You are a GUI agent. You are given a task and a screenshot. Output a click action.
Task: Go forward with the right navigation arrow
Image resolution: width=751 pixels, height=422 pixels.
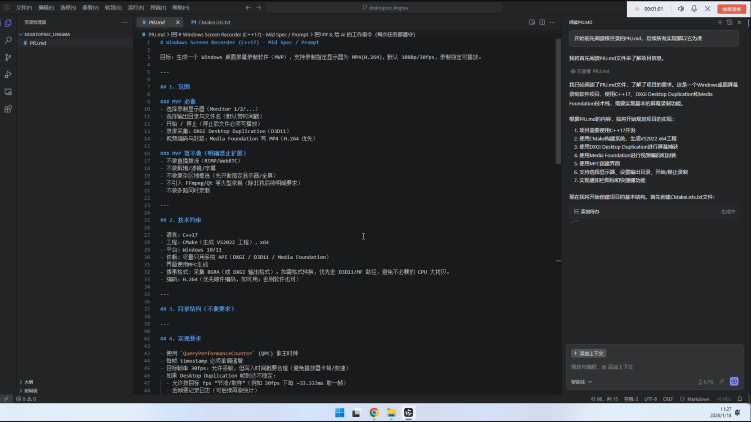pos(259,8)
